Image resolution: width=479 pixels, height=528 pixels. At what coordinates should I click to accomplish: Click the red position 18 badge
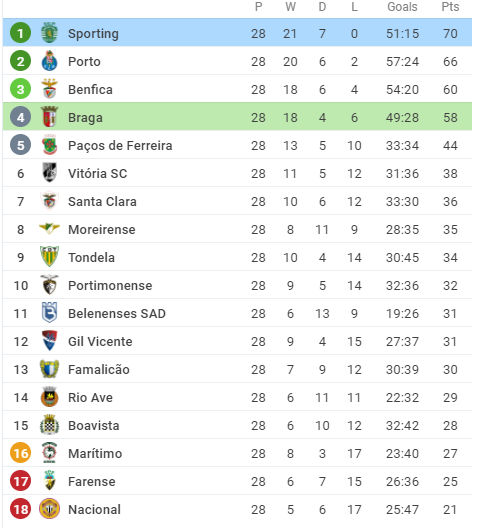[21, 508]
